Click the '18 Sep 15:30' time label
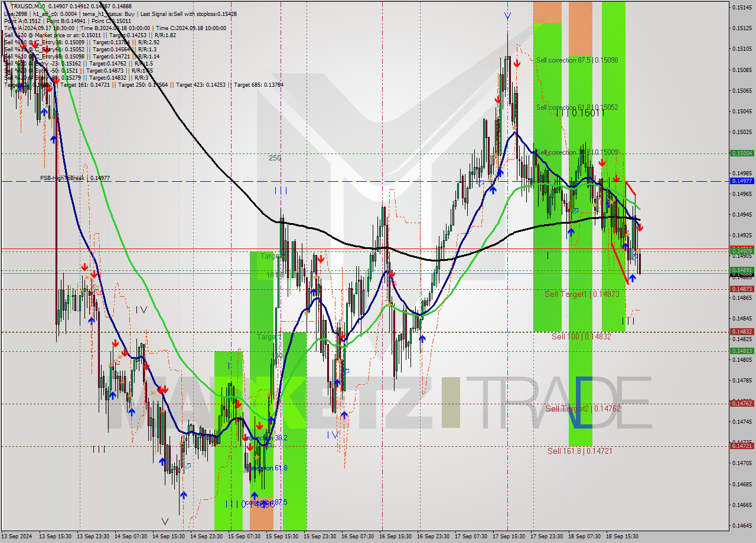756x543 pixels. point(623,537)
